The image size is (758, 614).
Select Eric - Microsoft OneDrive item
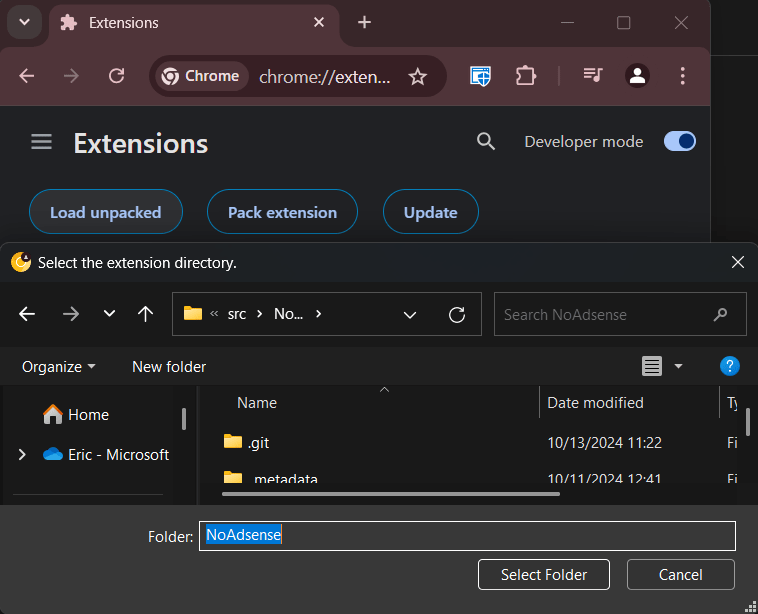click(106, 454)
